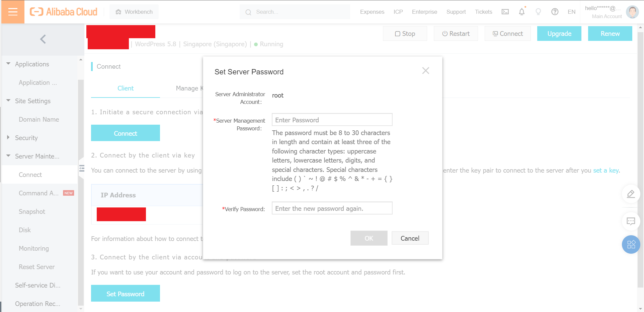Screen dimensions: 644x312
Task: Open the Expenses menu
Action: pyautogui.click(x=372, y=12)
